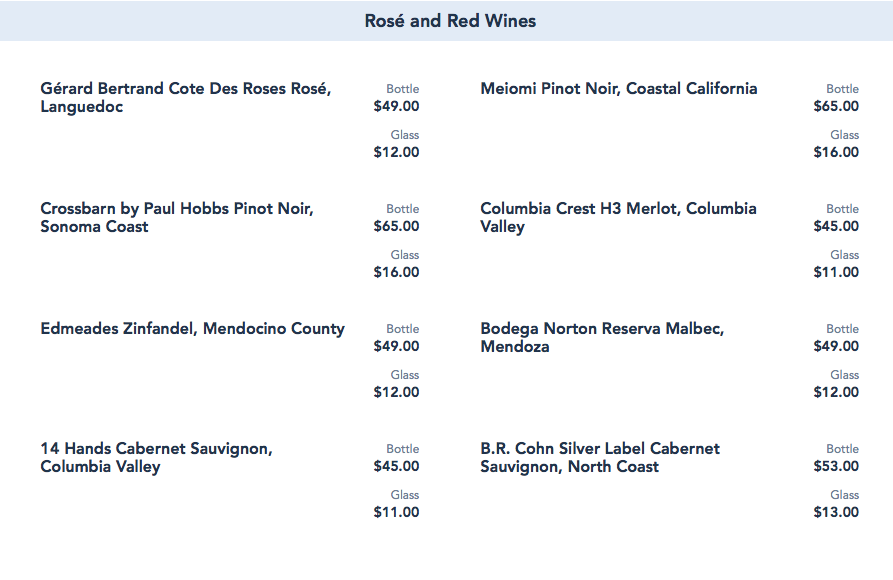The width and height of the screenshot is (893, 580).
Task: Click Meiomi Pinot Noir $65.00 bottle price
Action: [x=836, y=106]
